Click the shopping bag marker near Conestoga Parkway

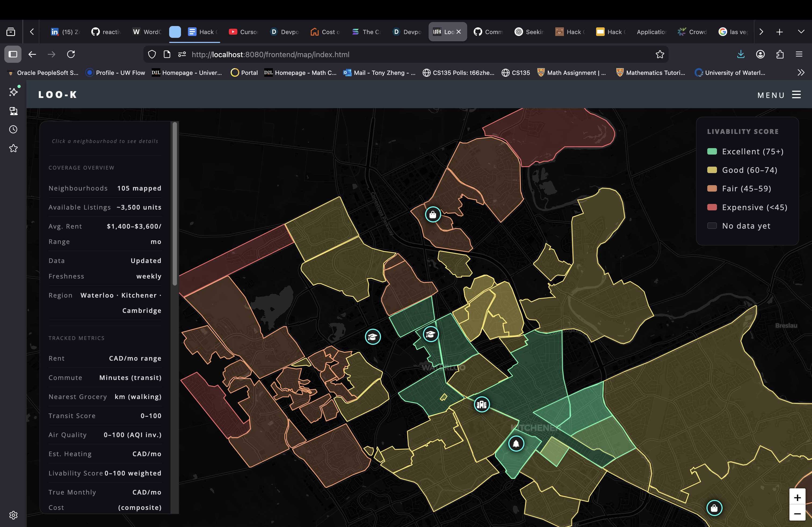pos(433,214)
